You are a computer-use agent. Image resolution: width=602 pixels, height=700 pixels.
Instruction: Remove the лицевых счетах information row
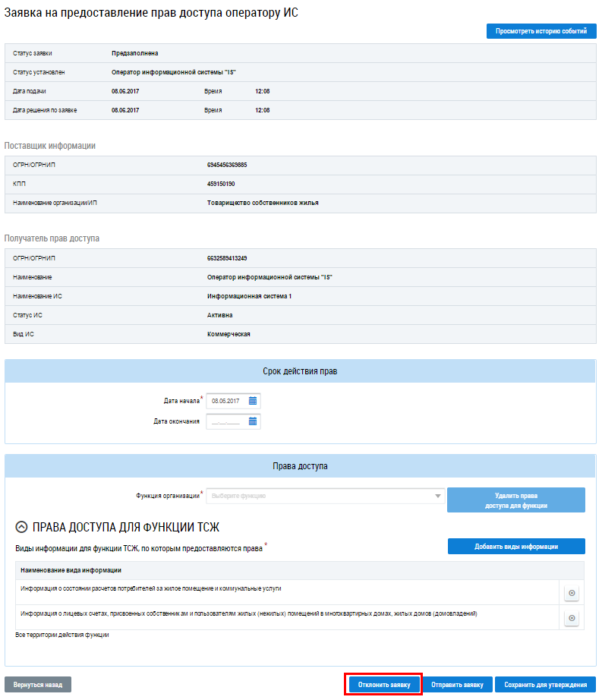572,618
